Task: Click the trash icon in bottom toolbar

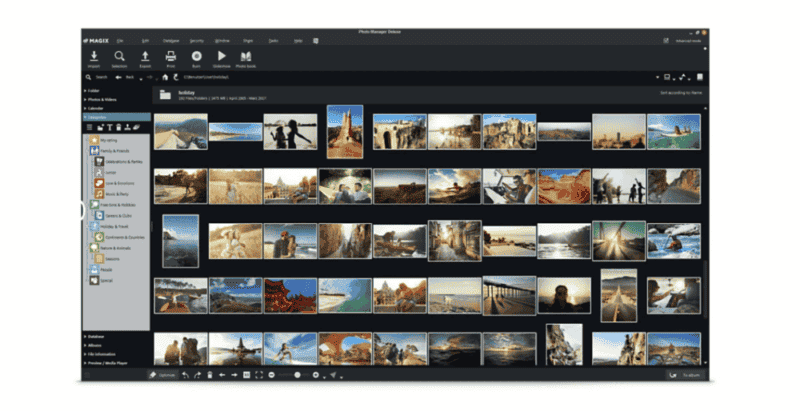Action: pos(210,375)
